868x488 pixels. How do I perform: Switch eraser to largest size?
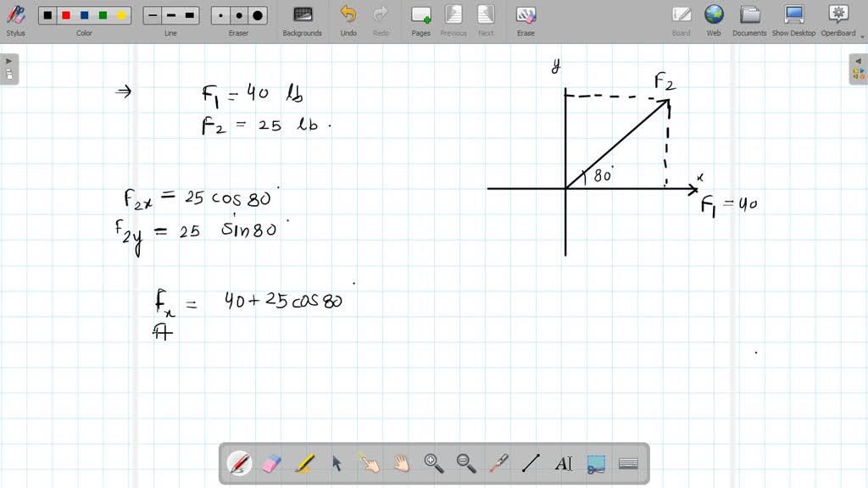point(256,14)
